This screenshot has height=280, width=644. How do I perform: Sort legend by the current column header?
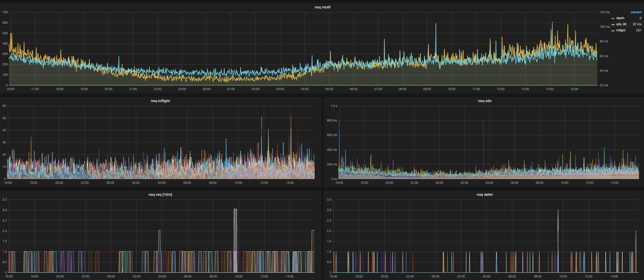click(x=636, y=12)
